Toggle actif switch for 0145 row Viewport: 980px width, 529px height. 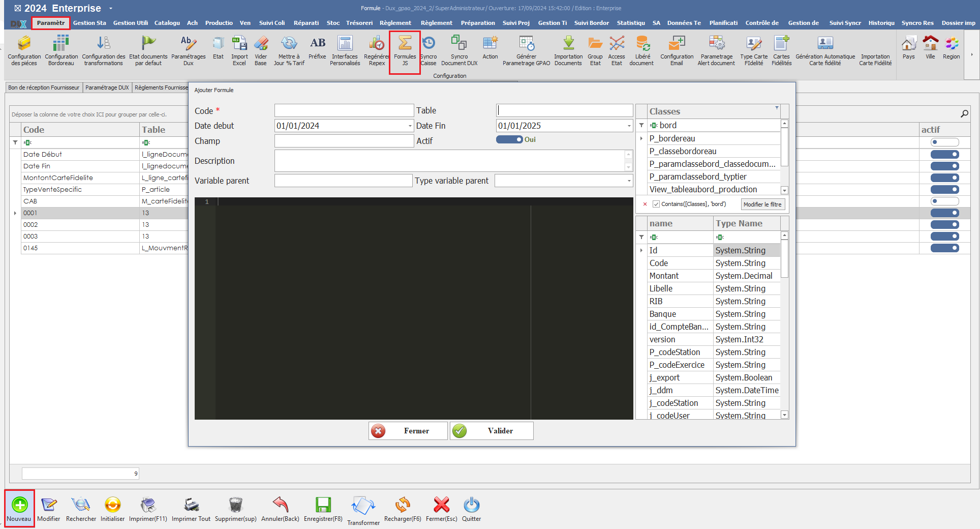[x=944, y=248]
